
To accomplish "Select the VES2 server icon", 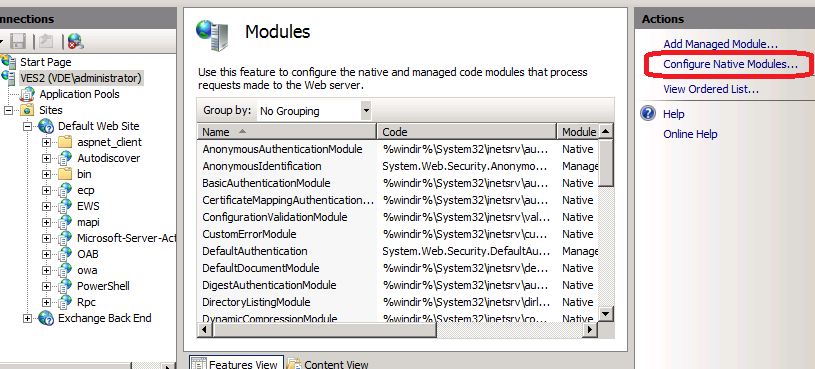I will coord(9,78).
